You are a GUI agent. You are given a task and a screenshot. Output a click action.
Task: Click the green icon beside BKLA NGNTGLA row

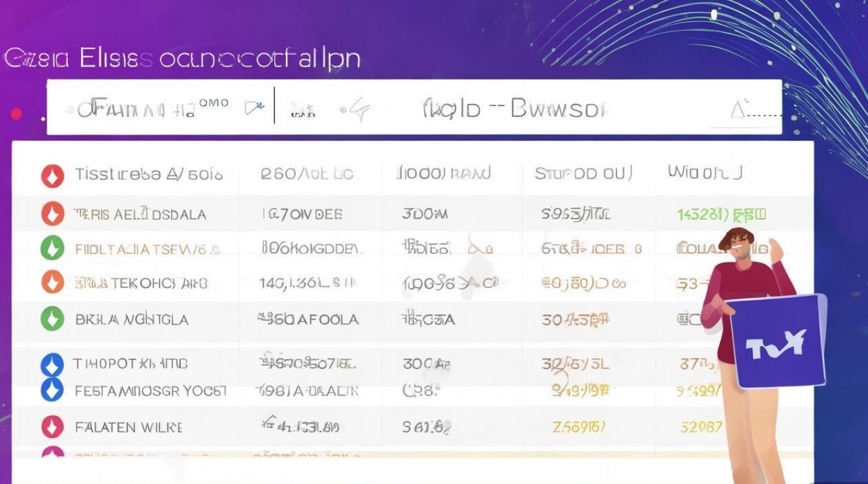pyautogui.click(x=52, y=319)
